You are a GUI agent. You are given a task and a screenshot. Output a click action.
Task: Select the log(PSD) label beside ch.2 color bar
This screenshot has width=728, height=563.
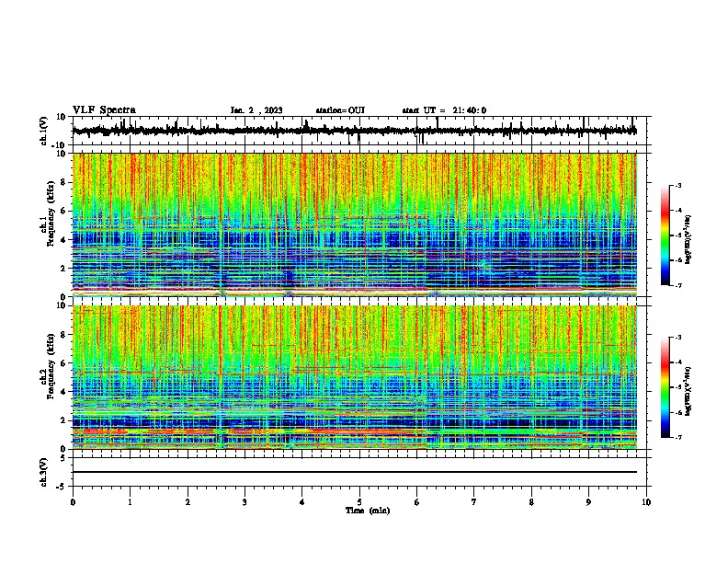pos(688,392)
